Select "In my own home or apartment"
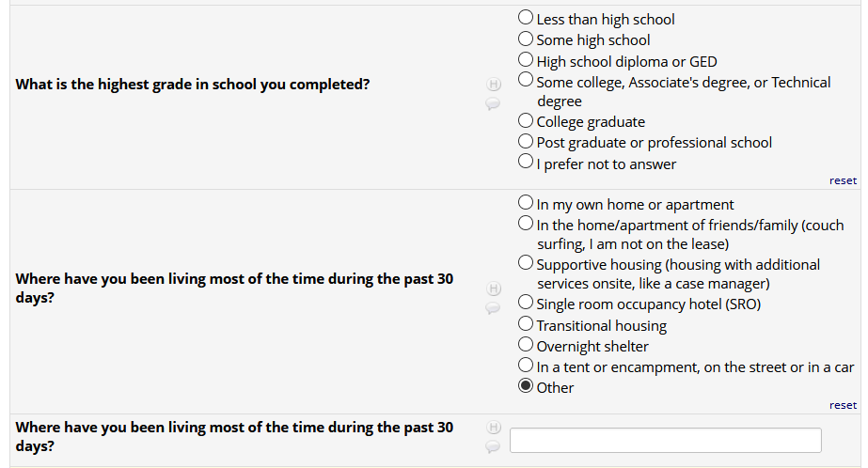 click(526, 202)
